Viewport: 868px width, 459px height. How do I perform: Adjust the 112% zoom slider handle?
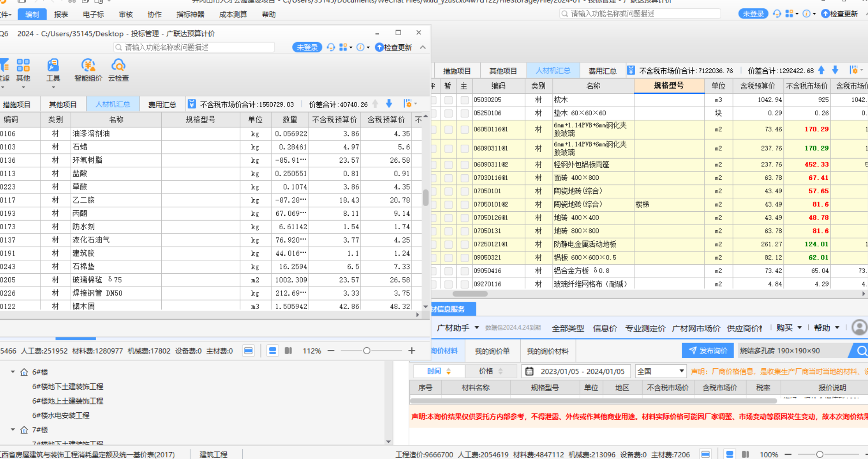[367, 351]
